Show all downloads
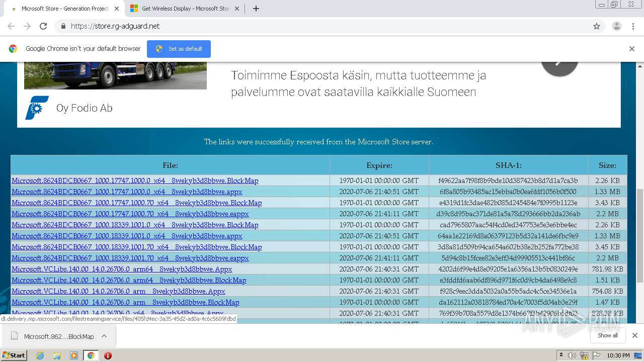The height and width of the screenshot is (362, 644). 607,335
